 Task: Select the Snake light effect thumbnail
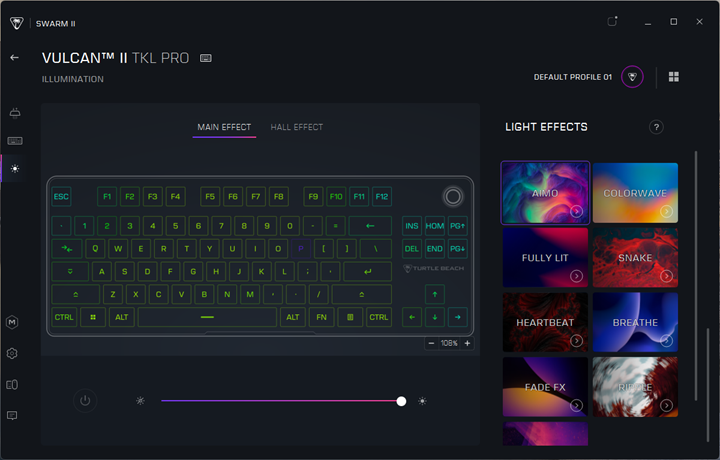(x=635, y=258)
